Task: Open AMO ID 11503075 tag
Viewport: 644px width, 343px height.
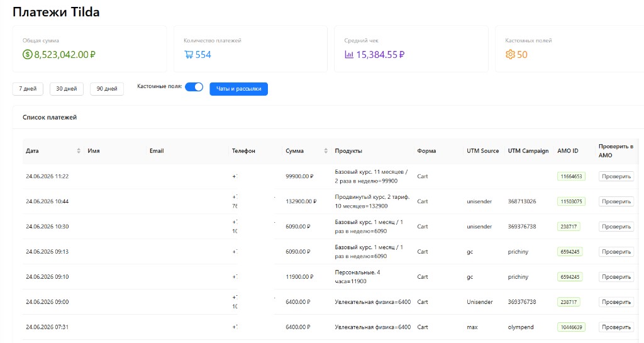Action: pyautogui.click(x=571, y=201)
